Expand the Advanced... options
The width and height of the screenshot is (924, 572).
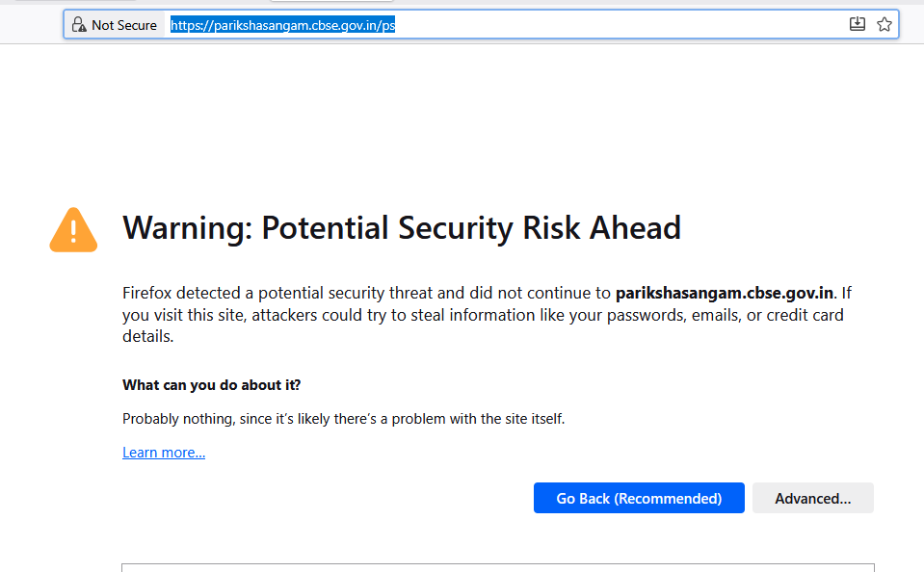pos(812,498)
